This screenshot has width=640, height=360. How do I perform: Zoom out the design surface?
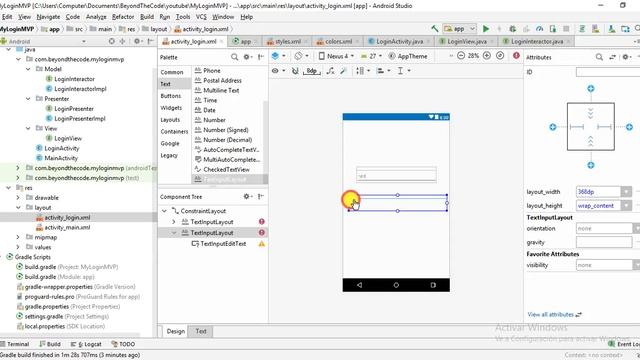[461, 56]
